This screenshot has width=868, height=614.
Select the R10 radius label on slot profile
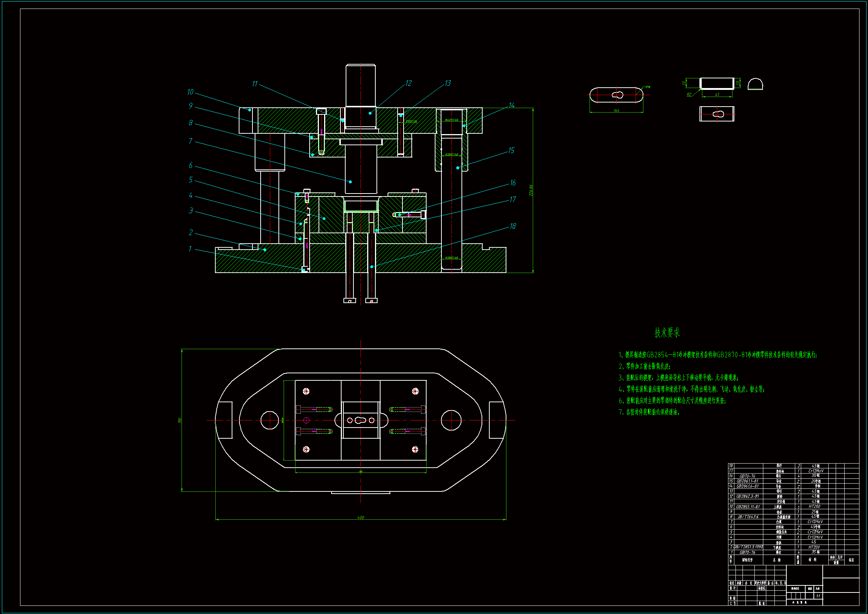click(x=647, y=87)
